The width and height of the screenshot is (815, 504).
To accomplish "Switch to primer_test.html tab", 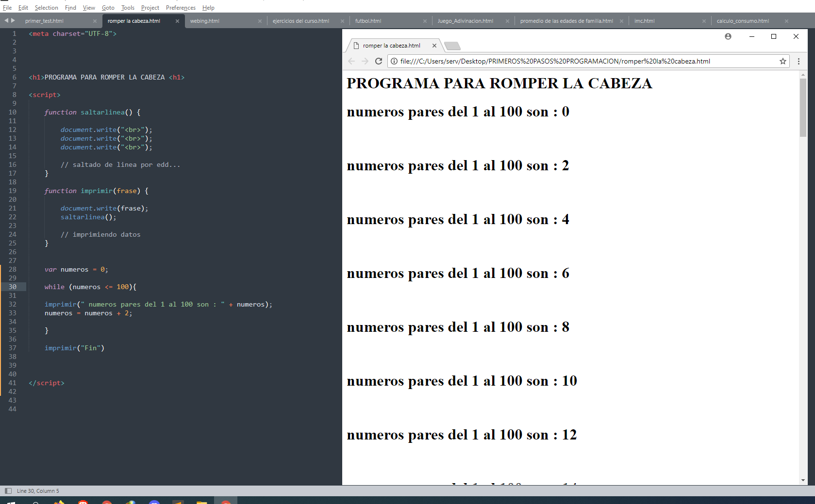I will [x=44, y=21].
